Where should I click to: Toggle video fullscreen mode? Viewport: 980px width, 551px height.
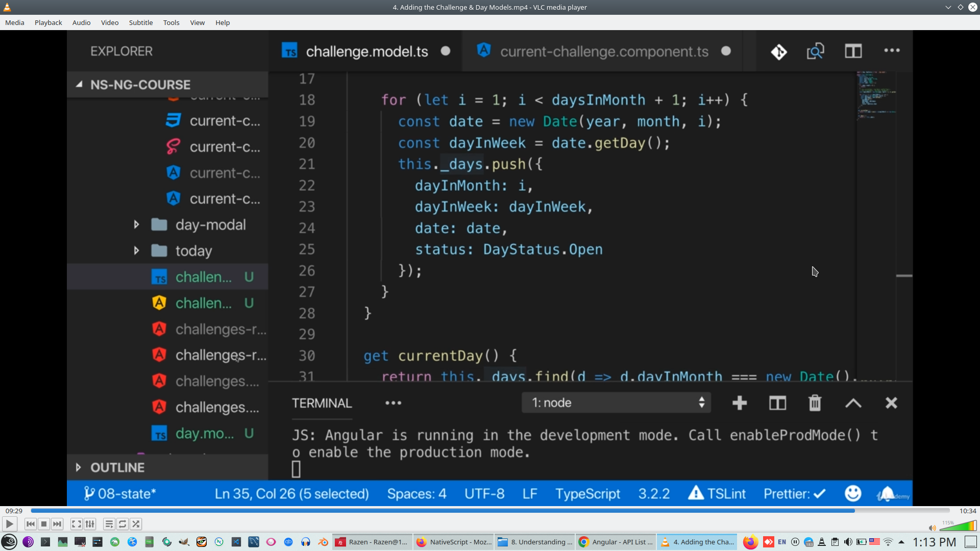pos(76,524)
